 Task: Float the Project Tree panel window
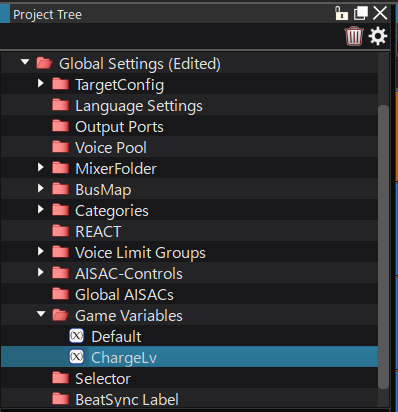tap(361, 14)
